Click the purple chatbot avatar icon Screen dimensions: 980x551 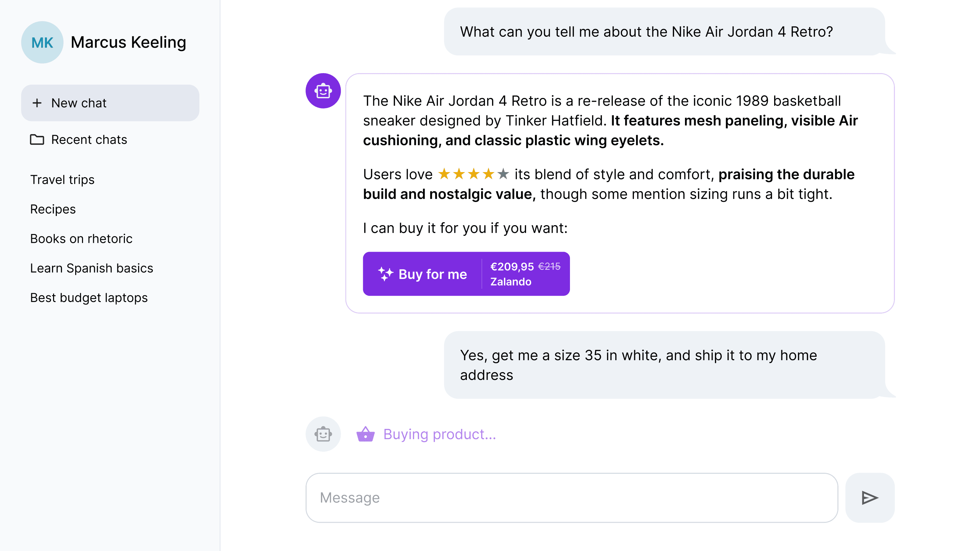(323, 91)
